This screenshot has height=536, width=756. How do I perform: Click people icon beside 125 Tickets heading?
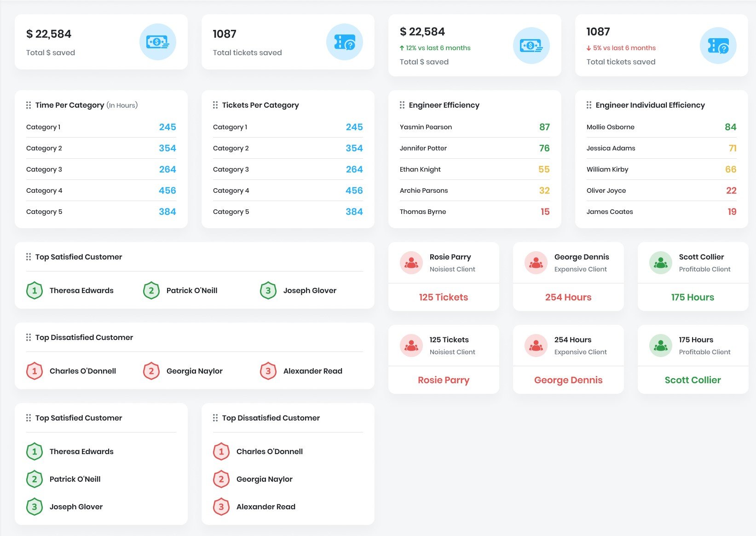click(x=411, y=346)
